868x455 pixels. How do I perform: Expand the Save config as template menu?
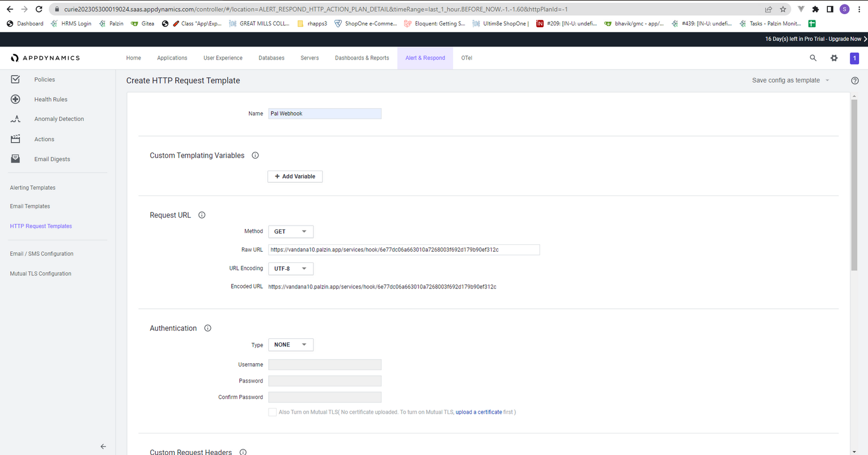790,80
